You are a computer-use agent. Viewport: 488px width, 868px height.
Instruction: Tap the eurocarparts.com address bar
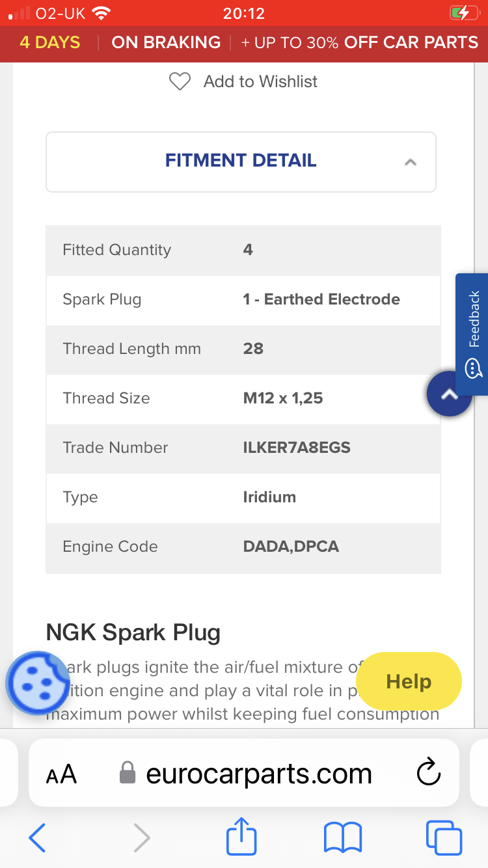tap(260, 773)
